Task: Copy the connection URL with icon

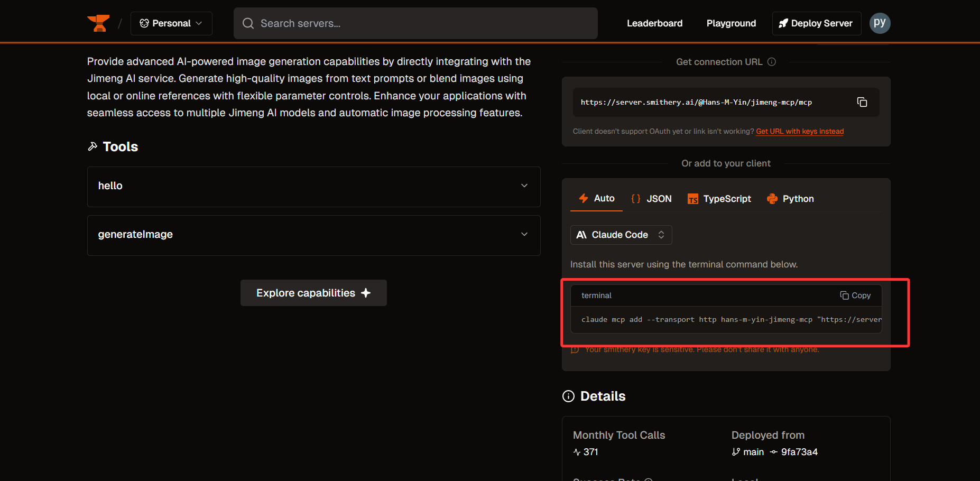Action: 862,102
